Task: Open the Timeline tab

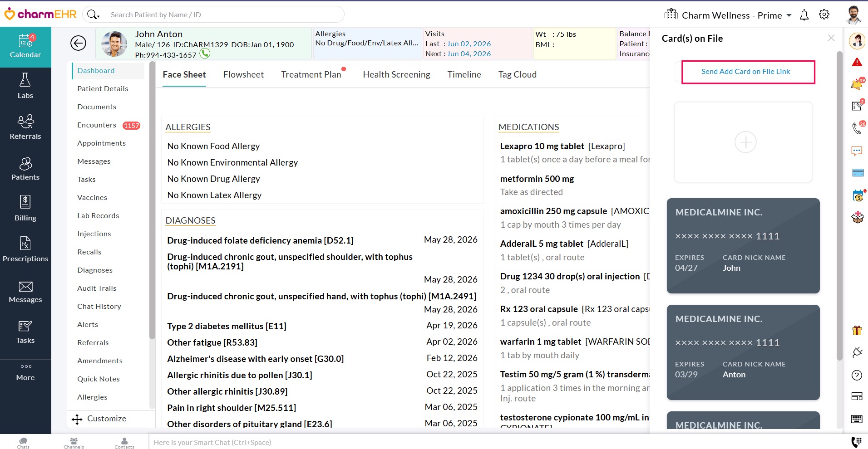Action: coord(464,74)
